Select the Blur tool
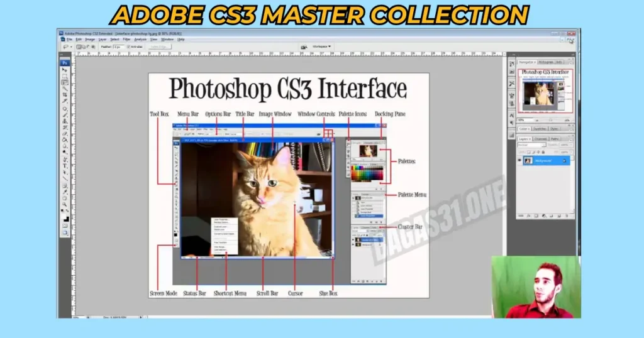Image resolution: width=644 pixels, height=338 pixels. 65,146
